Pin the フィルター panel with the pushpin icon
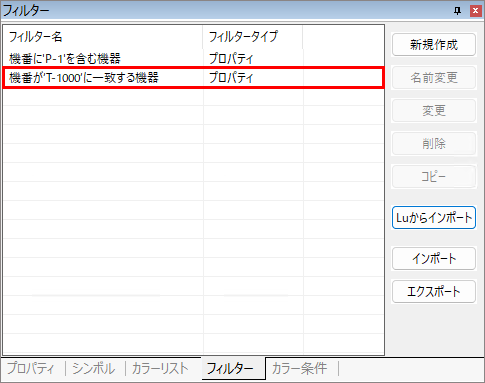 click(457, 11)
